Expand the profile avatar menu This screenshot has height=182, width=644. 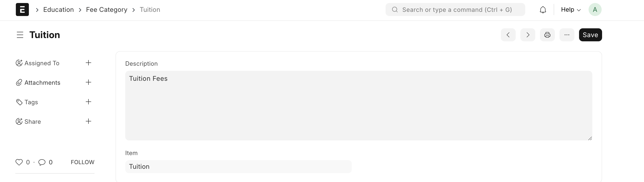pos(595,10)
